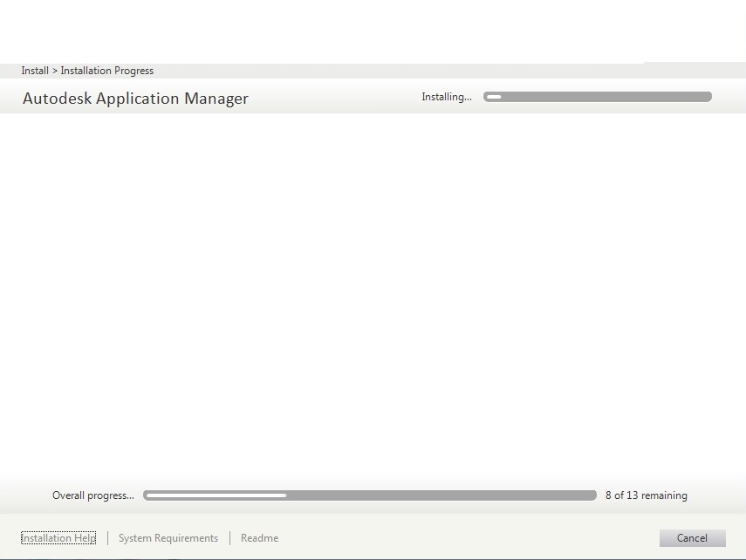Open the Readme link
Screen dimensions: 746x560
click(x=260, y=538)
